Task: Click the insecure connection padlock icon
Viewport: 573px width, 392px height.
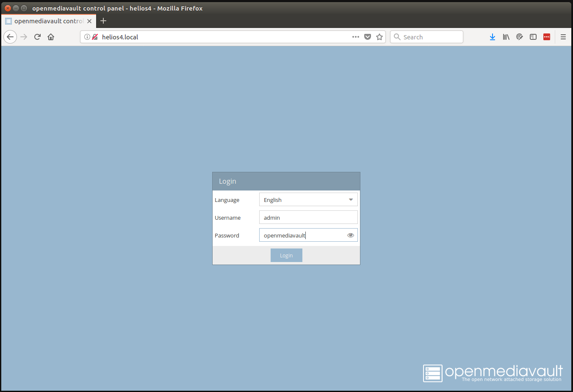Action: coord(95,37)
